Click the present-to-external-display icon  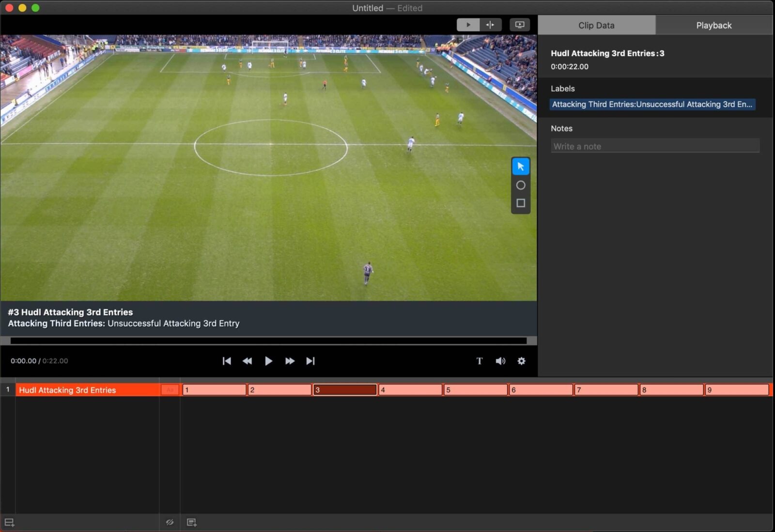tap(519, 24)
